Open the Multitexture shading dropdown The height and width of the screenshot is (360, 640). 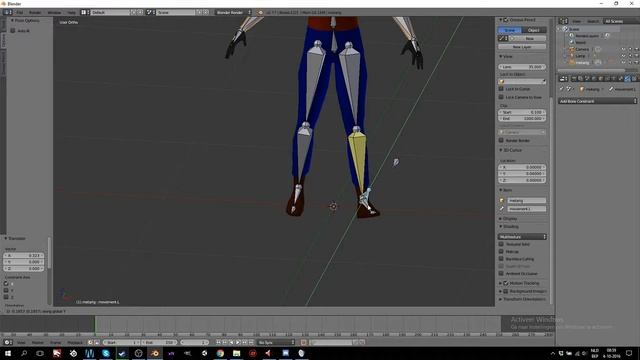tap(522, 237)
